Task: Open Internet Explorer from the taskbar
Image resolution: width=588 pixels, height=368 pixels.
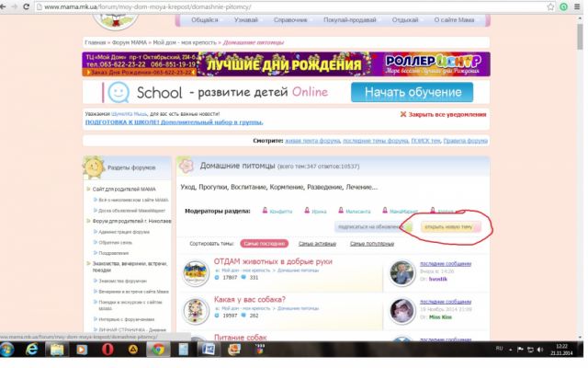Action: 31,351
